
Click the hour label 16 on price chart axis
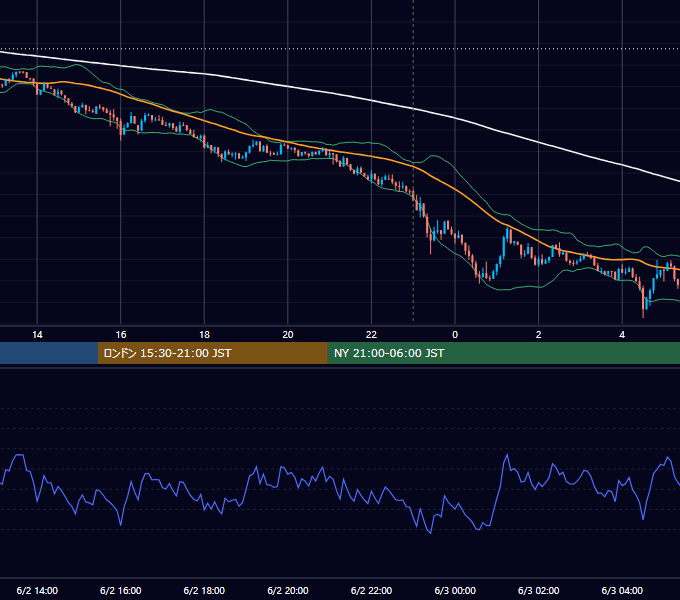click(x=121, y=335)
